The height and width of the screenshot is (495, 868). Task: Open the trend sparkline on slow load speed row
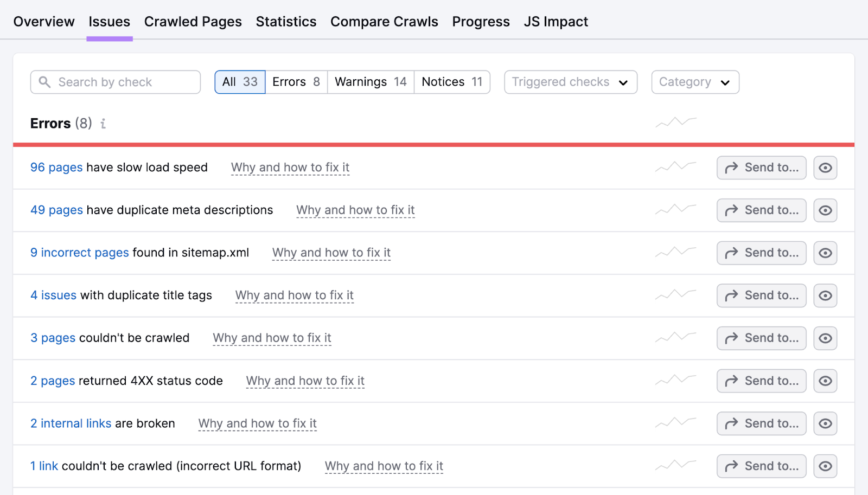(x=675, y=167)
